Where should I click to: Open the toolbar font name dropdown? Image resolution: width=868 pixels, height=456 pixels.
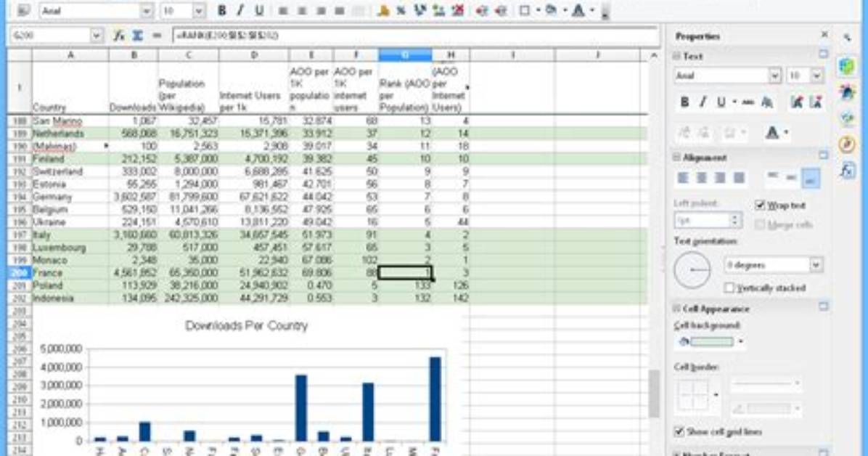pos(147,10)
